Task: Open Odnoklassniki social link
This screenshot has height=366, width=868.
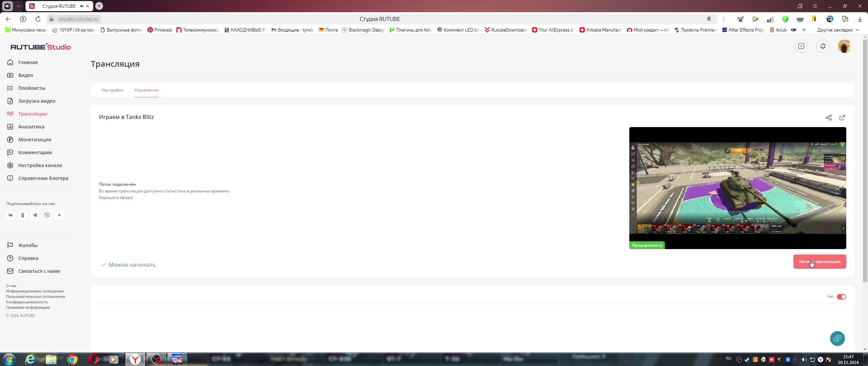Action: tap(23, 215)
